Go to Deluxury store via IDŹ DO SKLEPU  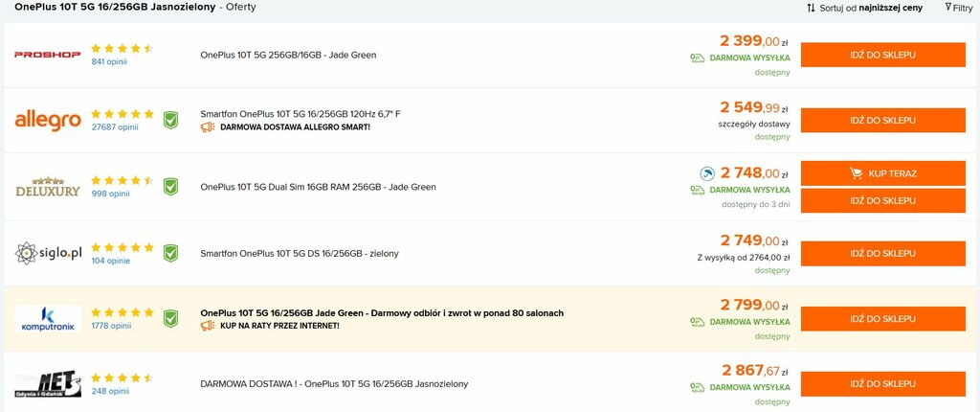tap(882, 200)
